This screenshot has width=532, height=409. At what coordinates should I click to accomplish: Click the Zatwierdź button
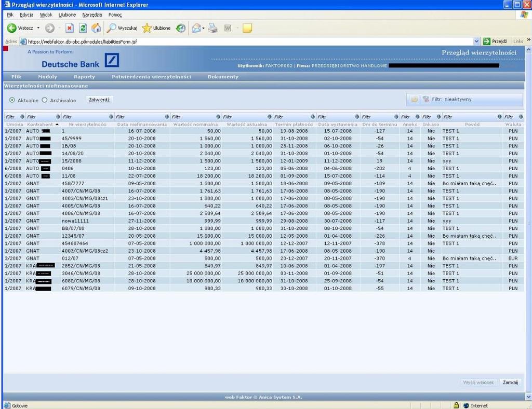(99, 100)
